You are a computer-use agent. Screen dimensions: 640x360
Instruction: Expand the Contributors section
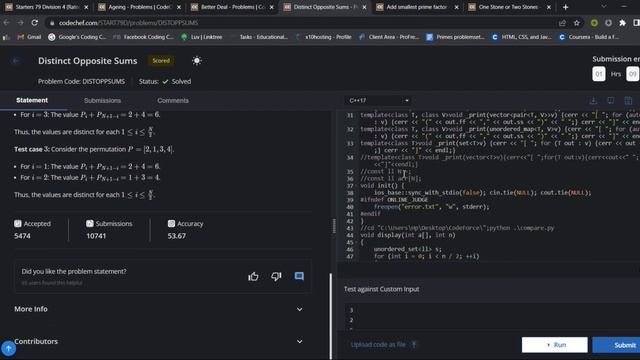point(159,341)
